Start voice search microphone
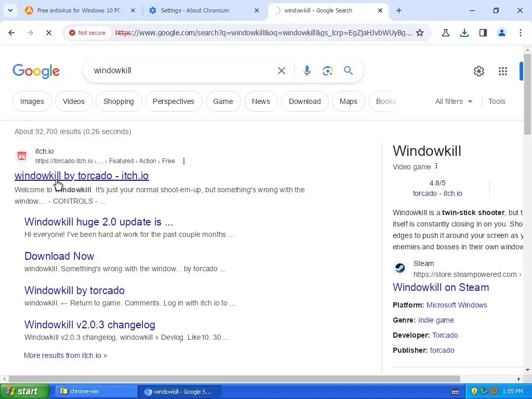This screenshot has height=399, width=532. click(307, 71)
